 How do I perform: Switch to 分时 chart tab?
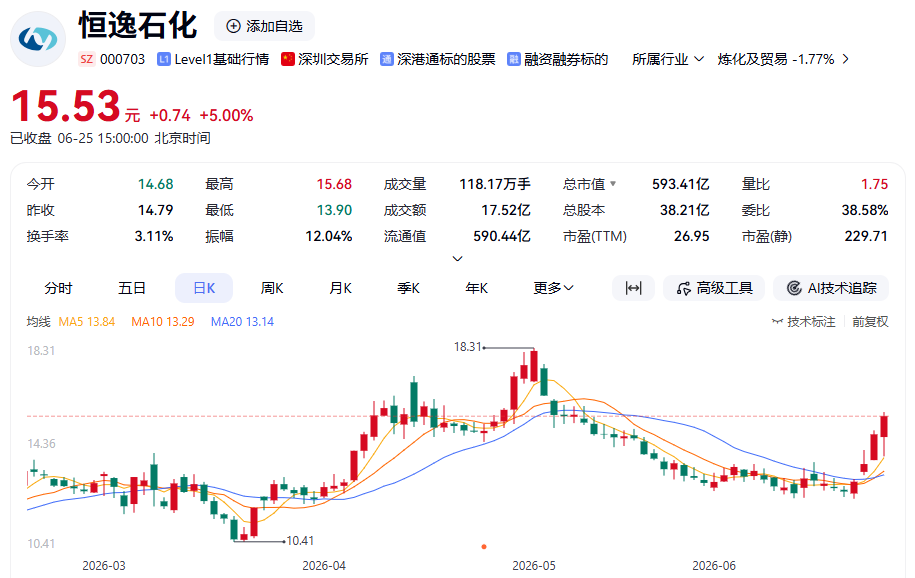[x=58, y=288]
